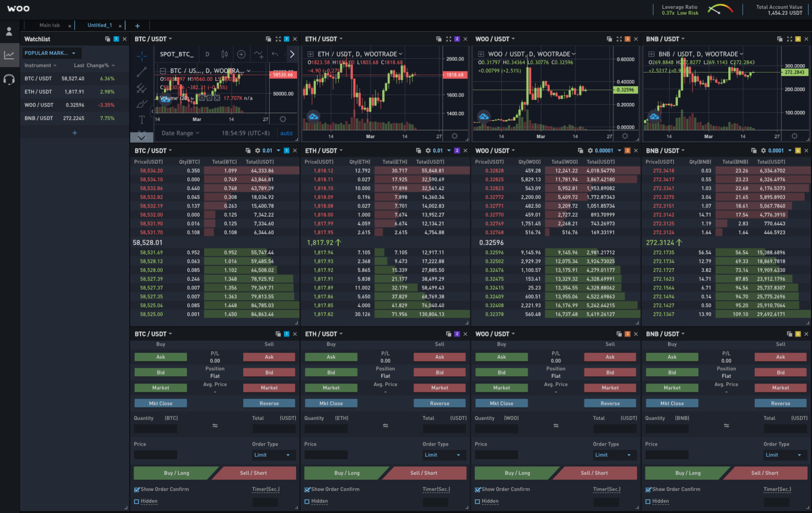
Task: Open the ETH chart settings gear
Action: [x=454, y=136]
